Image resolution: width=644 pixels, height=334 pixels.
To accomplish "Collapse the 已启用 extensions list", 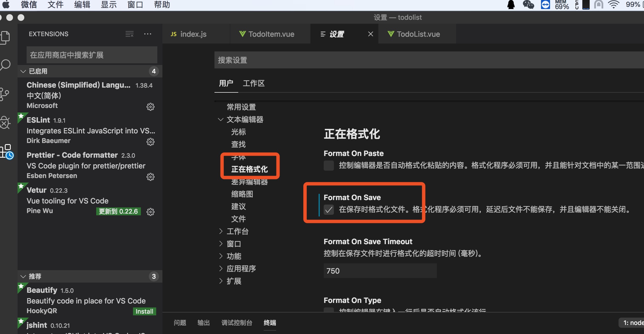I will (23, 71).
